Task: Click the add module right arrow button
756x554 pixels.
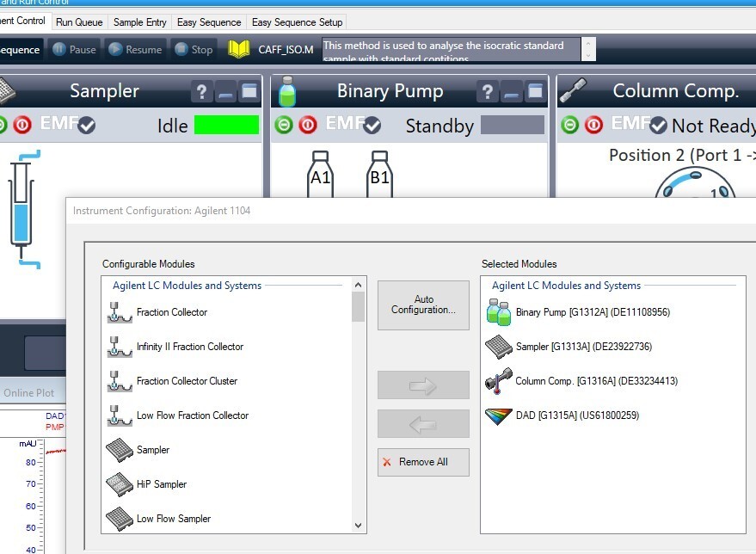Action: click(x=423, y=385)
